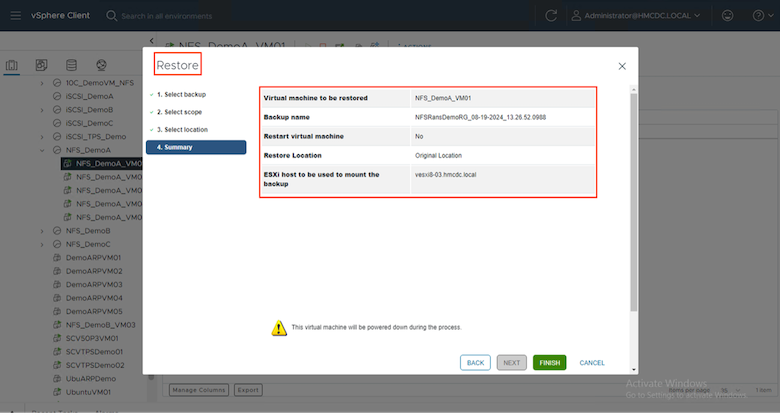Image resolution: width=780 pixels, height=415 pixels.
Task: Click the Export button behind dialog
Action: click(248, 390)
